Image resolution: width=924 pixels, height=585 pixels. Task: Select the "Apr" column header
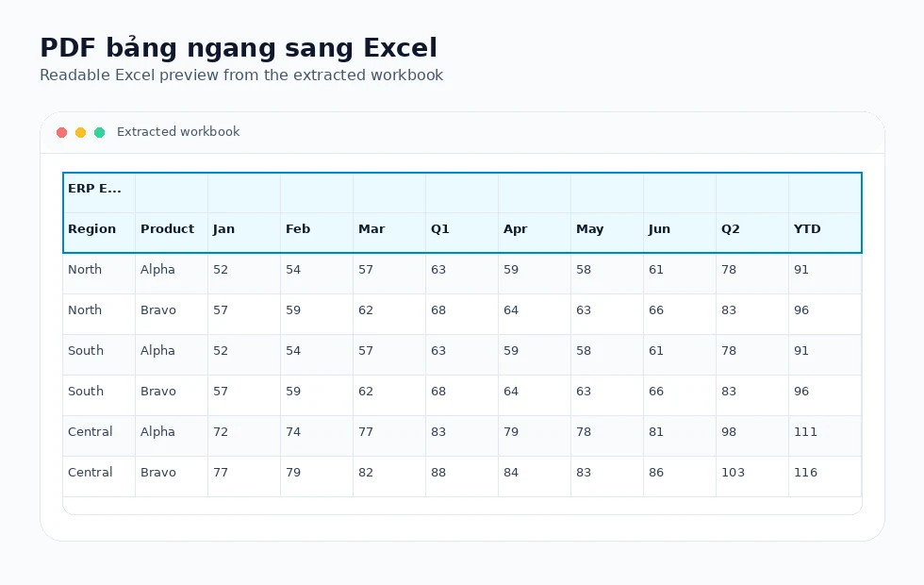pyautogui.click(x=535, y=232)
